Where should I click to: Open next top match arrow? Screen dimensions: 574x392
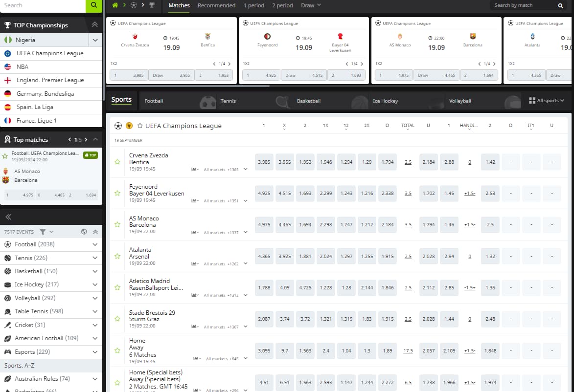tap(86, 140)
